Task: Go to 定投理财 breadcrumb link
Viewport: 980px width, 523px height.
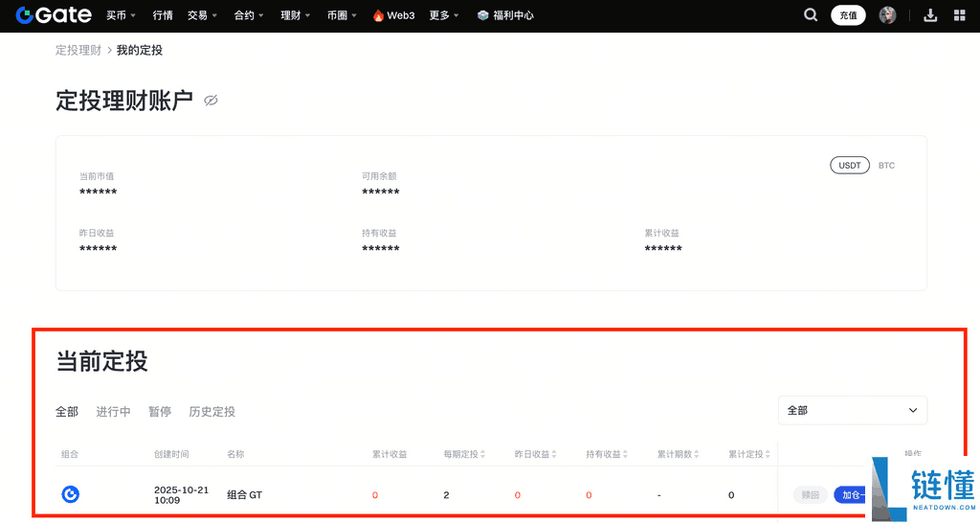Action: tap(78, 50)
